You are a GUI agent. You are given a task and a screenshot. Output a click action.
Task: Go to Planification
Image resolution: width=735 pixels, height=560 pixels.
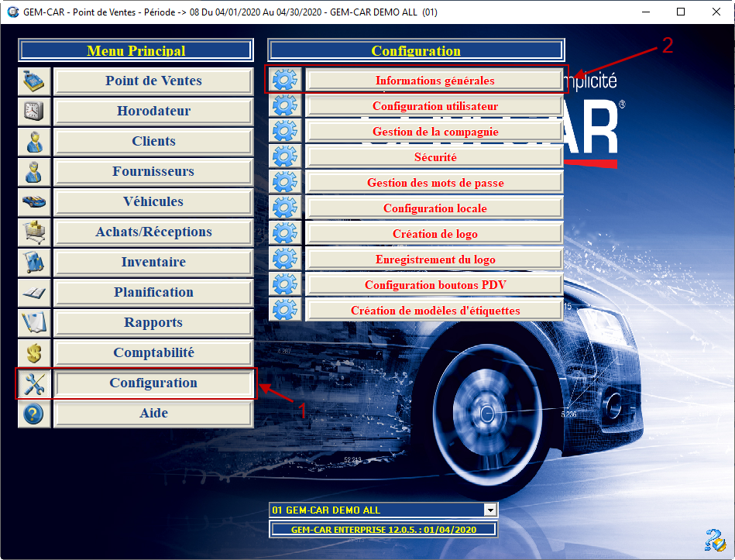(153, 293)
